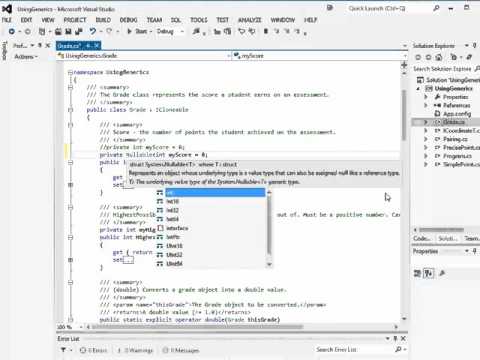480x360 pixels.
Task: Close the Error List panel
Action: 403,338
